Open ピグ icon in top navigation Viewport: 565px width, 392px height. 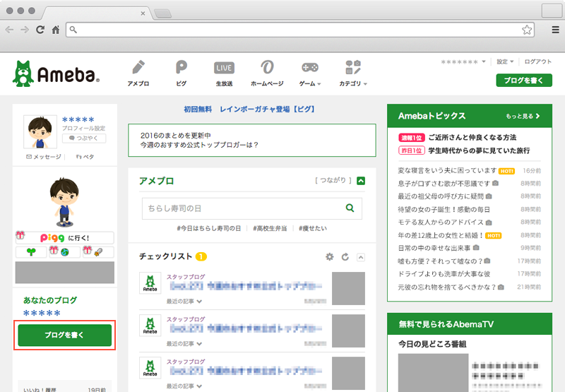(x=182, y=73)
